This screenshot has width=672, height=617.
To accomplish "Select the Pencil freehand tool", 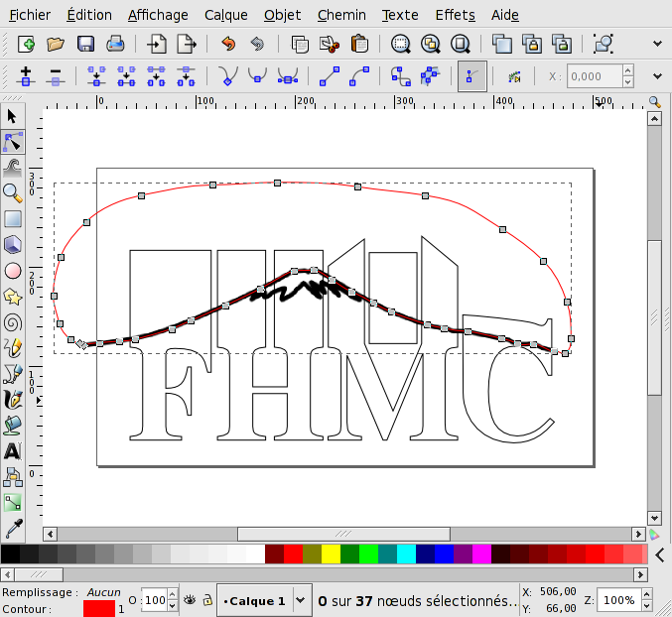I will point(13,348).
